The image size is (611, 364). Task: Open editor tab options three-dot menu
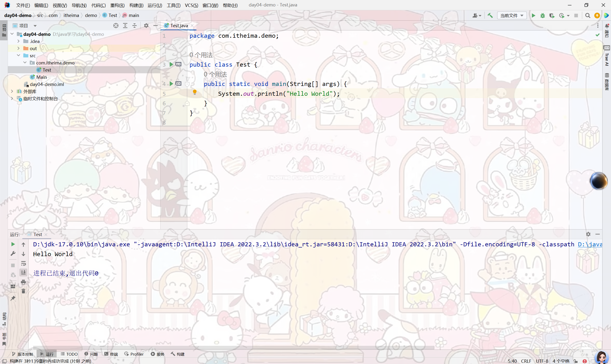point(598,26)
